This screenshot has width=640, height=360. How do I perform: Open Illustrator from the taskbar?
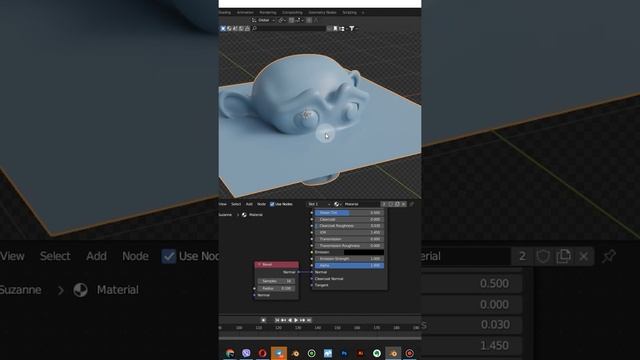click(360, 353)
